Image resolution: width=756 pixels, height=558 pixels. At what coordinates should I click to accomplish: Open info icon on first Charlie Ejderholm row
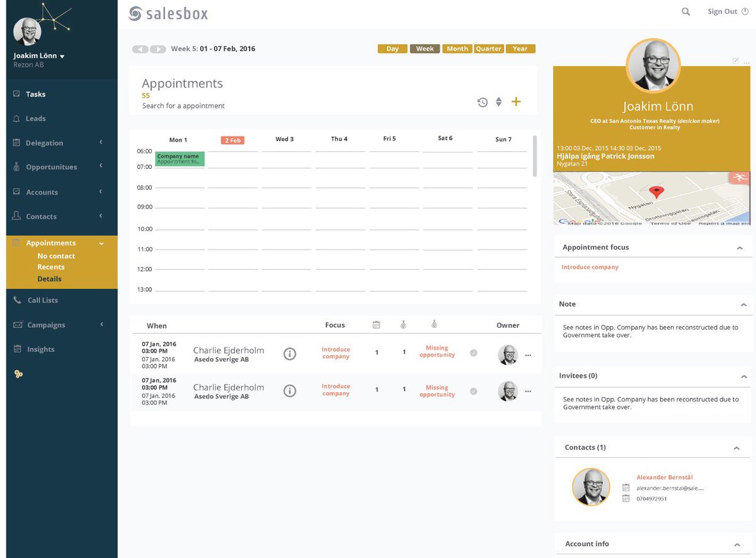coord(290,354)
